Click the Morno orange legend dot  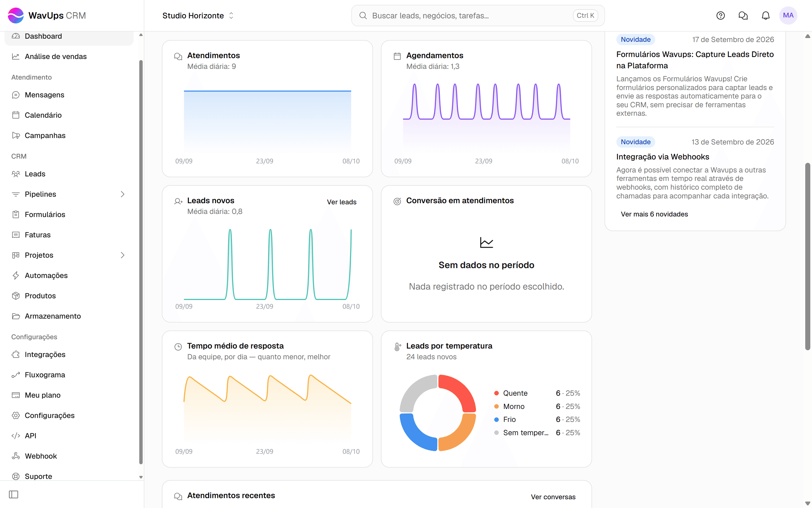496,406
